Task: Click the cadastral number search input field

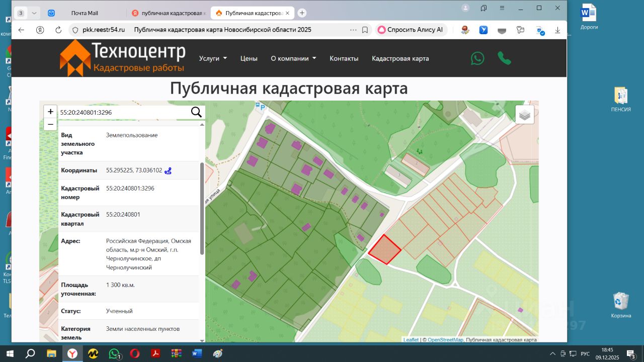Action: [123, 112]
